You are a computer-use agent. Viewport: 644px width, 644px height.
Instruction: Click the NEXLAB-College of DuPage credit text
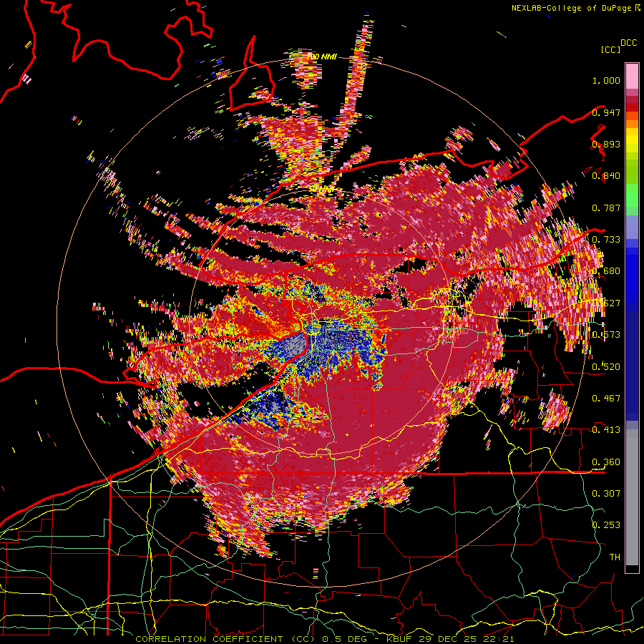click(571, 8)
